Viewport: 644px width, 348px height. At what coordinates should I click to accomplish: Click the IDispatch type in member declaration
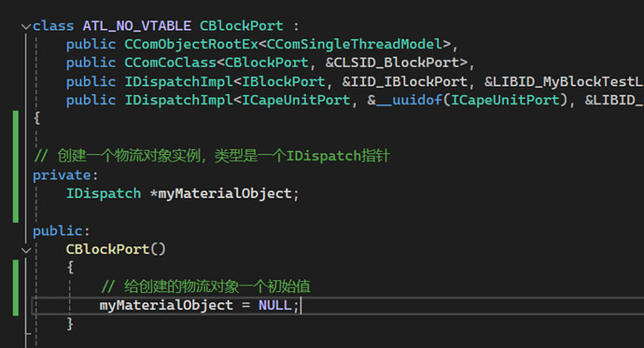point(104,193)
